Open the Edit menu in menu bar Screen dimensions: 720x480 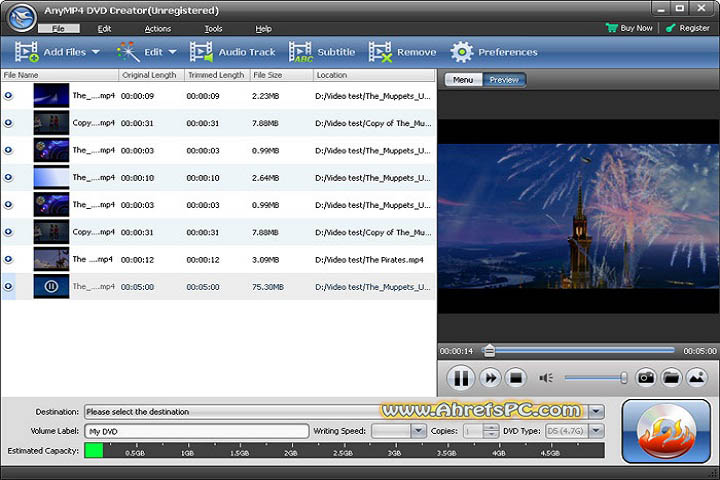[x=104, y=28]
